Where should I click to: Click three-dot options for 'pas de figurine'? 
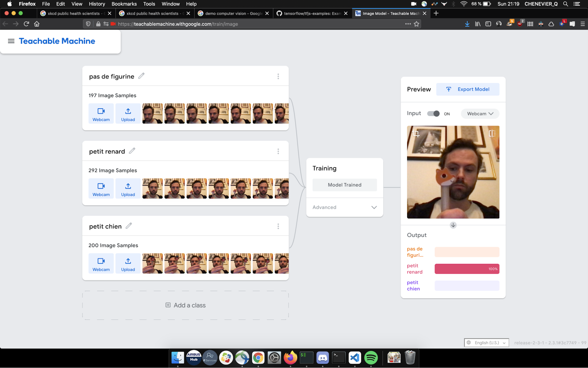tap(278, 76)
